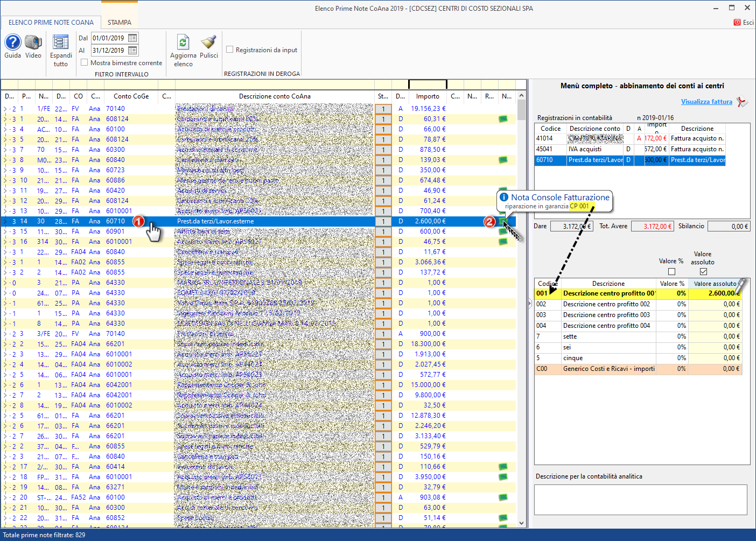Image resolution: width=756 pixels, height=541 pixels.
Task: Click the 2.600,00 € value for centro 001
Action: pyautogui.click(x=715, y=293)
